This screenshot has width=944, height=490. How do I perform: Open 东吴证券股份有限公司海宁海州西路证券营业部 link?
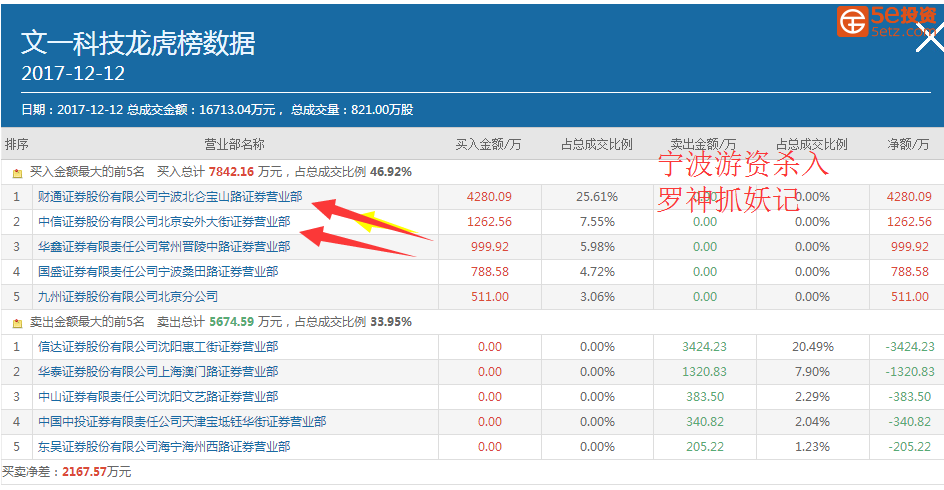tap(164, 447)
